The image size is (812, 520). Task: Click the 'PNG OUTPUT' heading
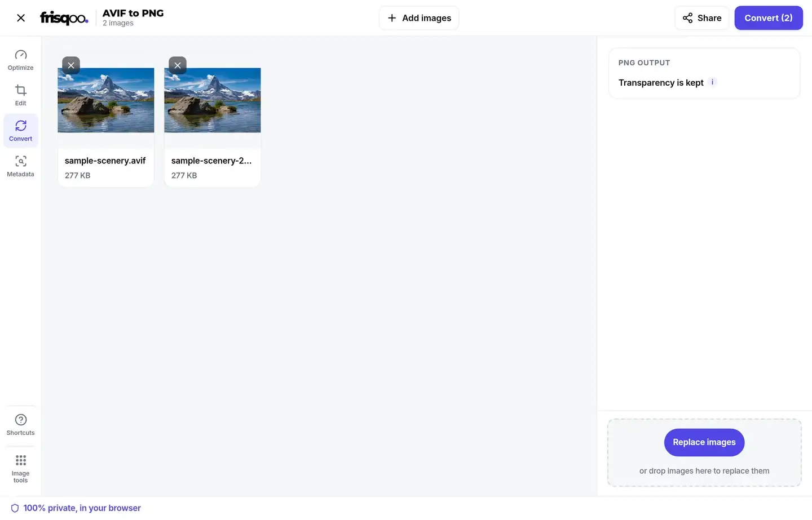click(x=644, y=63)
